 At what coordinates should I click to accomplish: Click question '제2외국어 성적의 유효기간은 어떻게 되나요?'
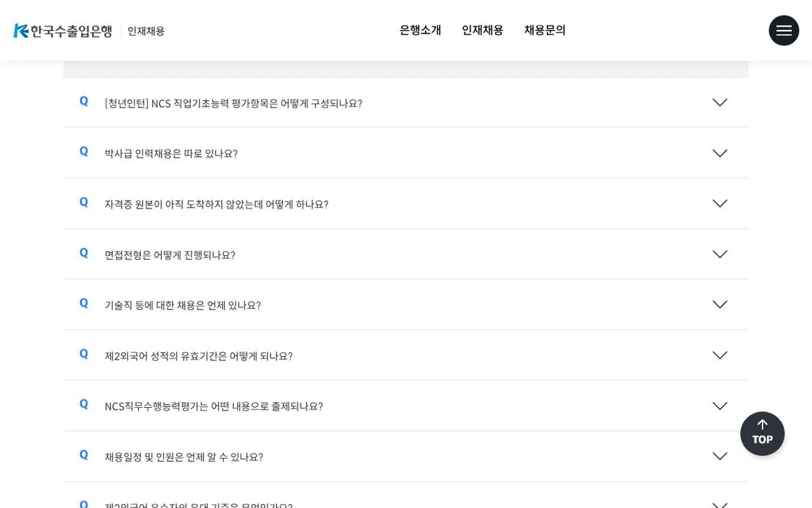click(x=198, y=356)
